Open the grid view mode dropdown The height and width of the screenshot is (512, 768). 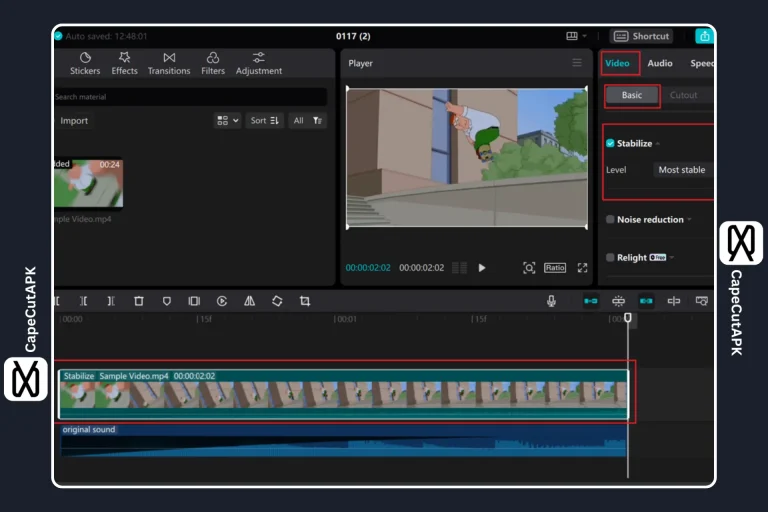pyautogui.click(x=228, y=121)
